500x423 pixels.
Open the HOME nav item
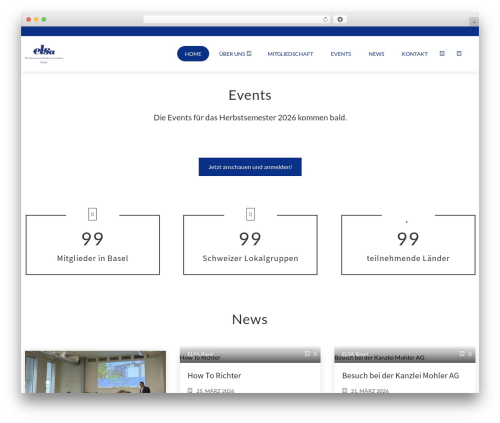193,54
